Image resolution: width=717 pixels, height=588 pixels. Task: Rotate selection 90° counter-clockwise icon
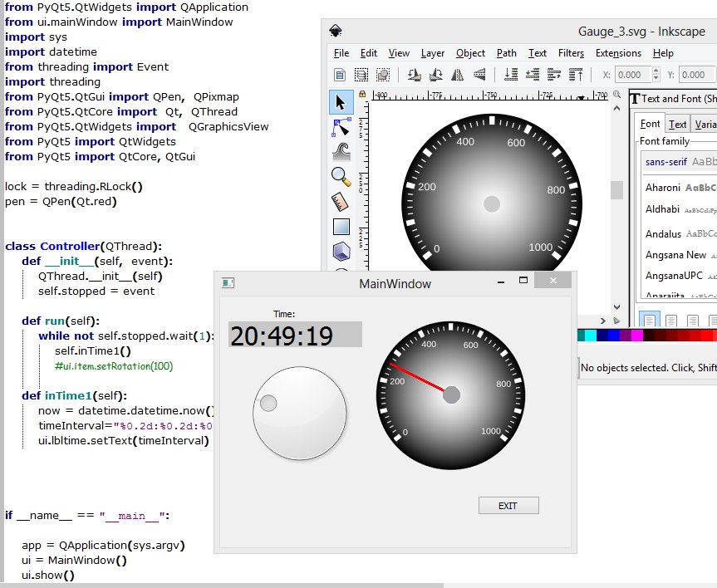pyautogui.click(x=415, y=75)
